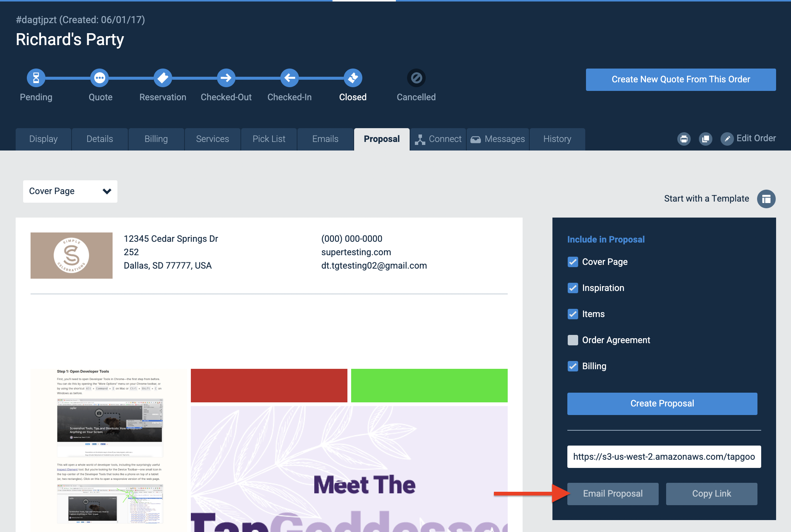Select the Proposal tab
The image size is (791, 532).
pos(382,139)
